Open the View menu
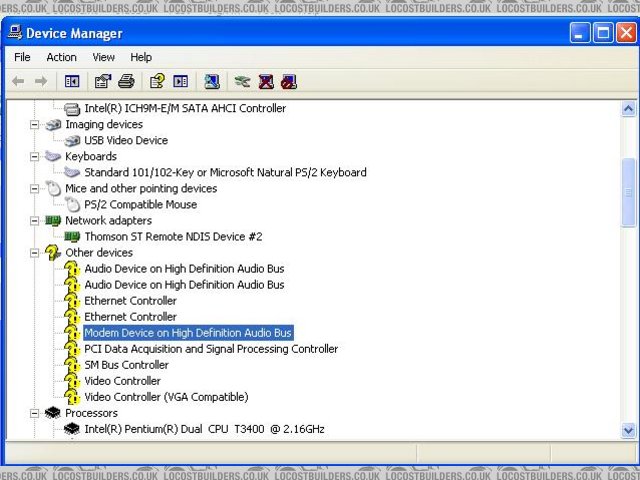 pos(104,57)
